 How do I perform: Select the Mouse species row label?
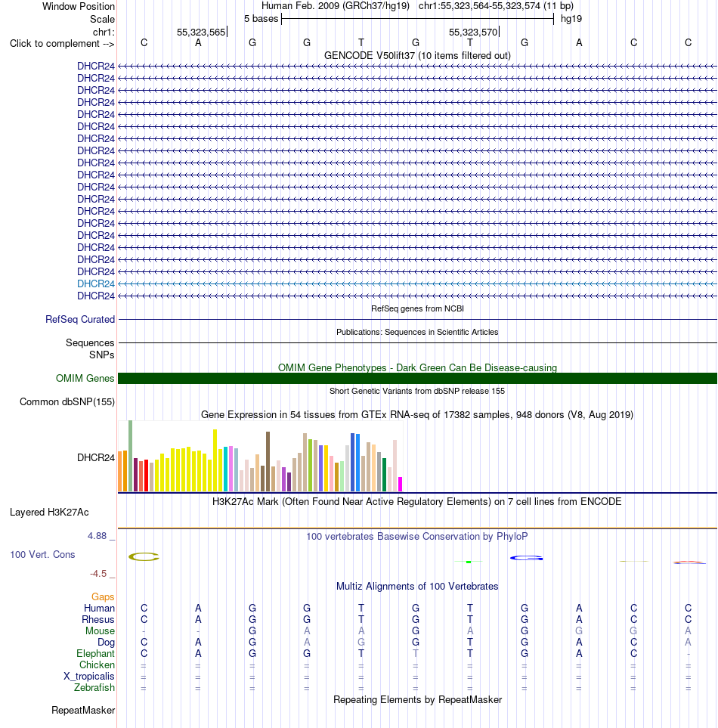pos(100,631)
